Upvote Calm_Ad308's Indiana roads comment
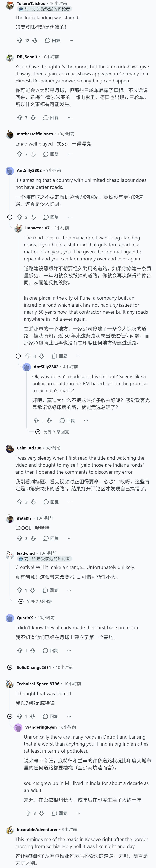The width and height of the screenshot is (156, 868). 19,502
